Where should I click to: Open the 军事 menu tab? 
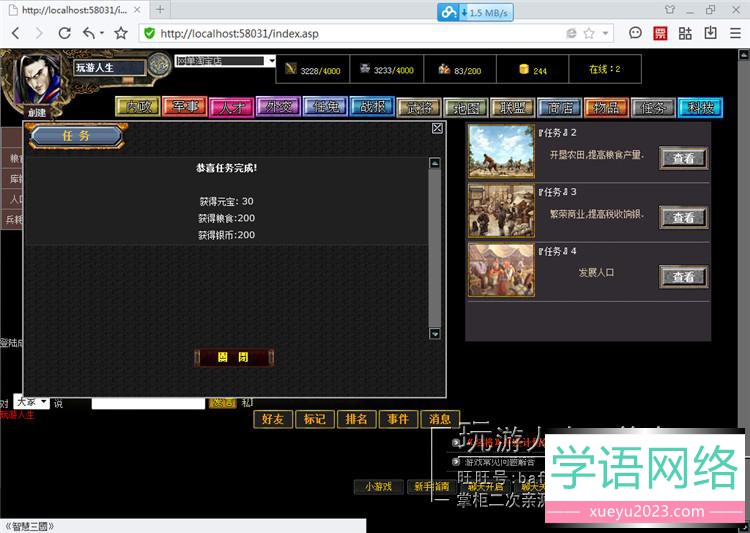[x=184, y=107]
